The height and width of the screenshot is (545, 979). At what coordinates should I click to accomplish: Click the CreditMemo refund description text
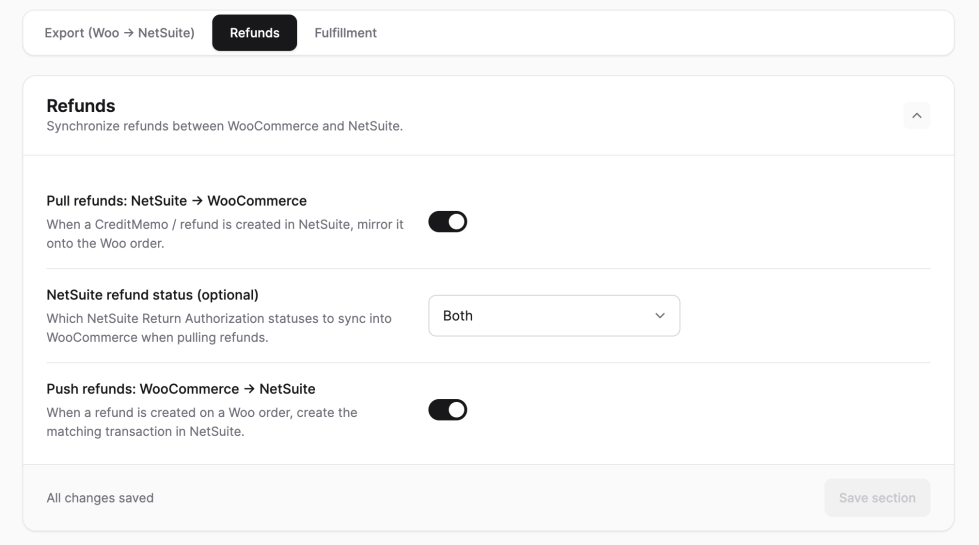[225, 234]
